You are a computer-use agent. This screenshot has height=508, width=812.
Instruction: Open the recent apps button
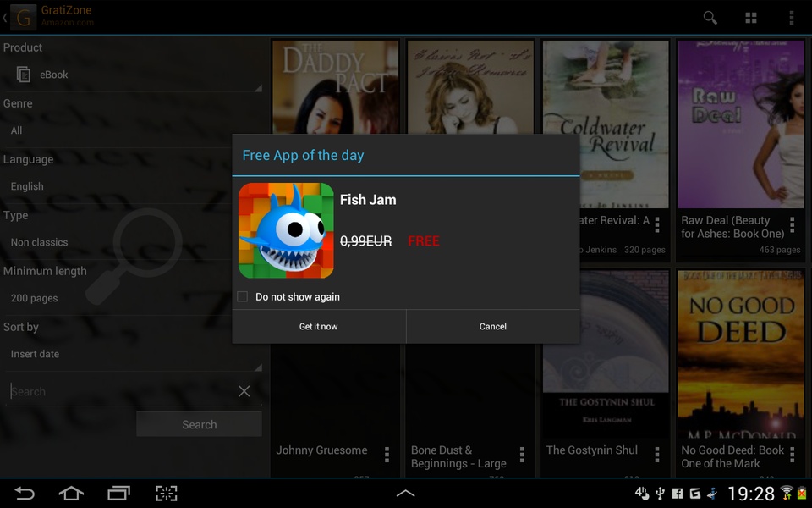[118, 493]
